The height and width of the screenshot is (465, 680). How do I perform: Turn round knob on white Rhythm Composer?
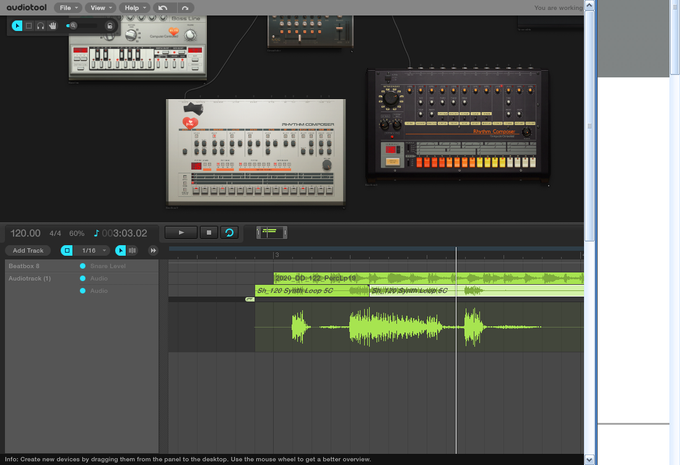tap(327, 165)
